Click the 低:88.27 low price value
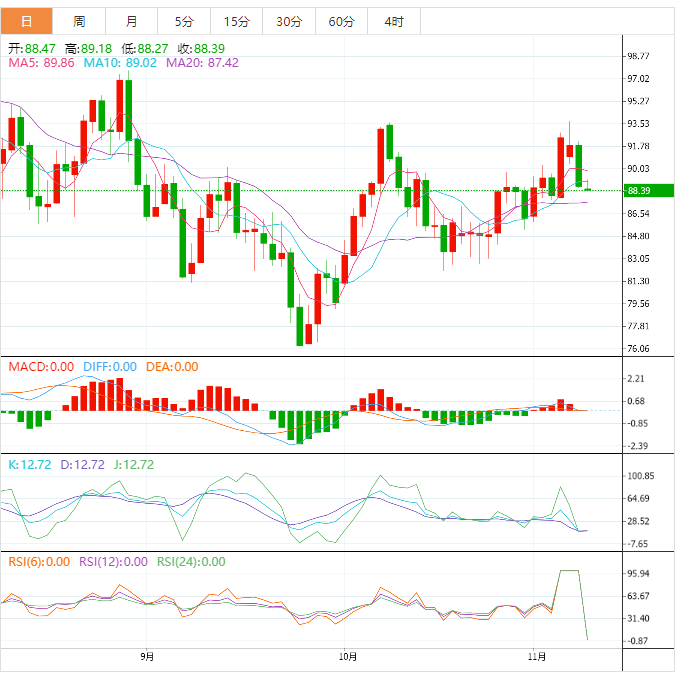The image size is (683, 680). pos(145,48)
